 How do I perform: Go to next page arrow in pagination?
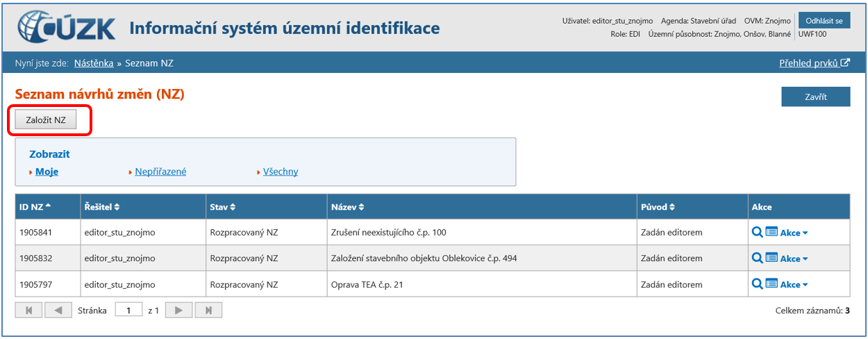coord(179,311)
